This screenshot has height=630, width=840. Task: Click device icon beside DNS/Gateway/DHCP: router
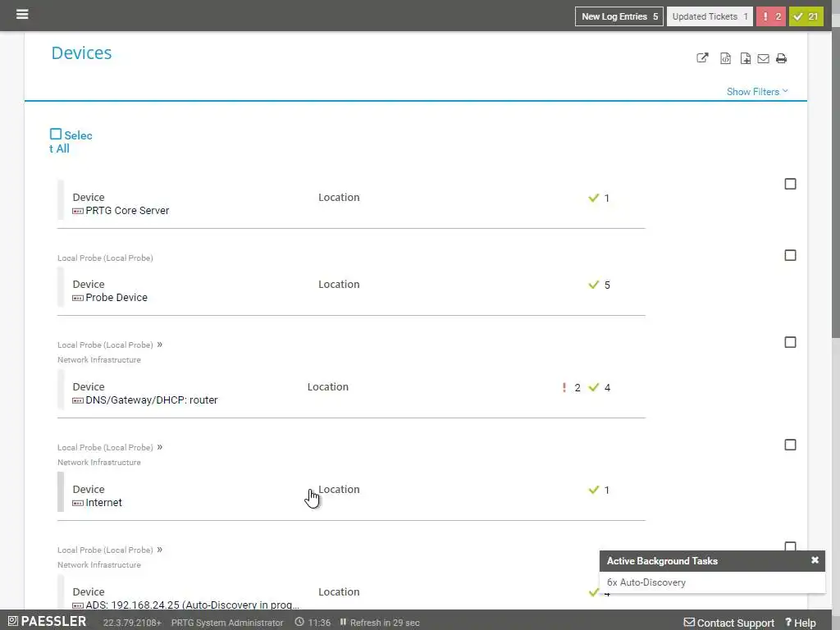point(78,400)
